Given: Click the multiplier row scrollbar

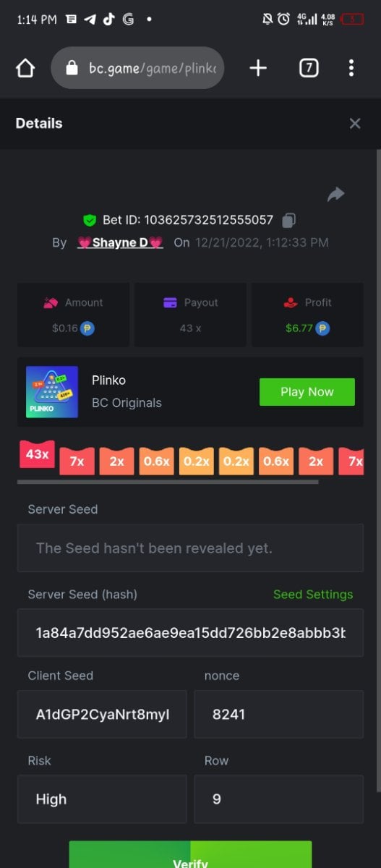Looking at the screenshot, I should 168,482.
